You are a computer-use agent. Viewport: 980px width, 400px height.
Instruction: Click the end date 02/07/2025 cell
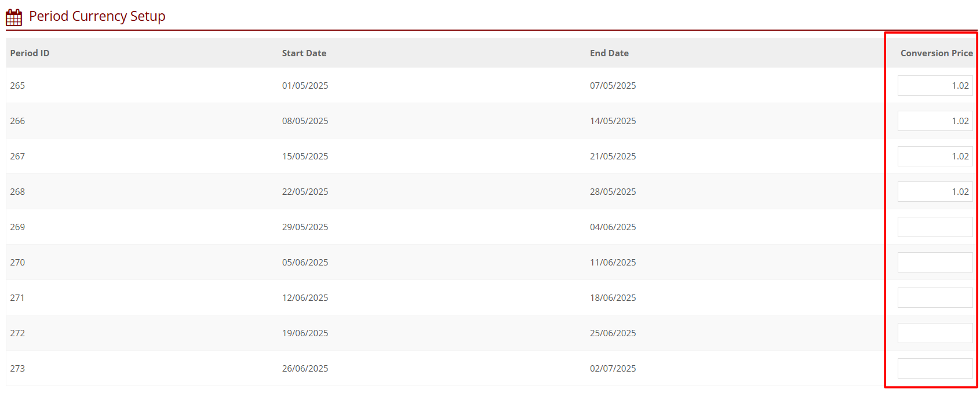click(613, 369)
